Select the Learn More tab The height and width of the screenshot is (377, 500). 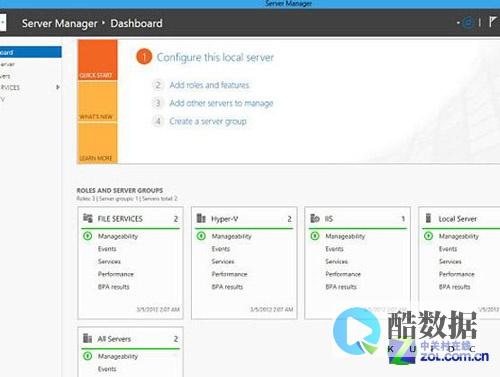(x=97, y=143)
